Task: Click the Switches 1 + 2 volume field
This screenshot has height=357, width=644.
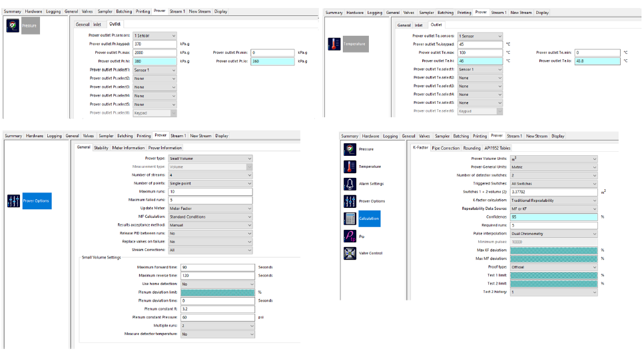Action: click(553, 192)
